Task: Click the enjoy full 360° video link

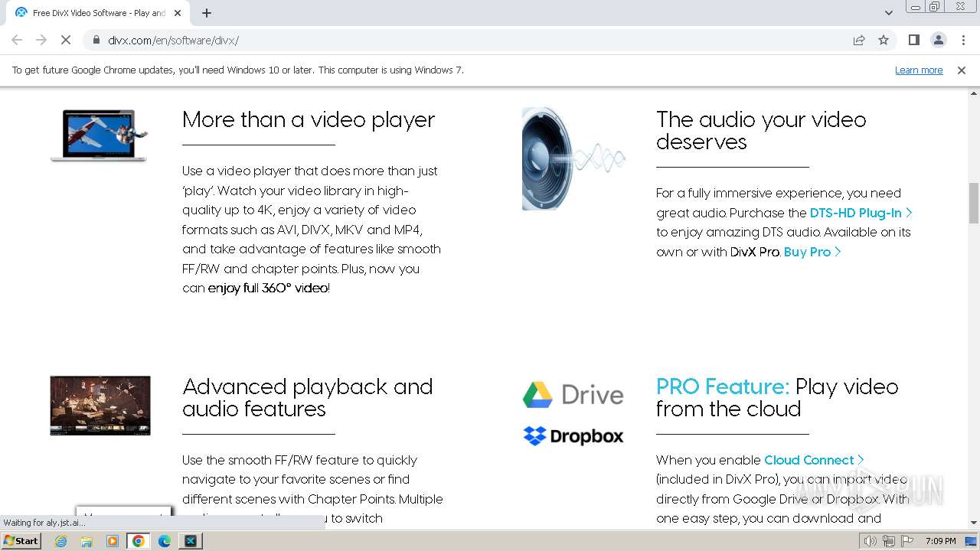Action: [268, 288]
